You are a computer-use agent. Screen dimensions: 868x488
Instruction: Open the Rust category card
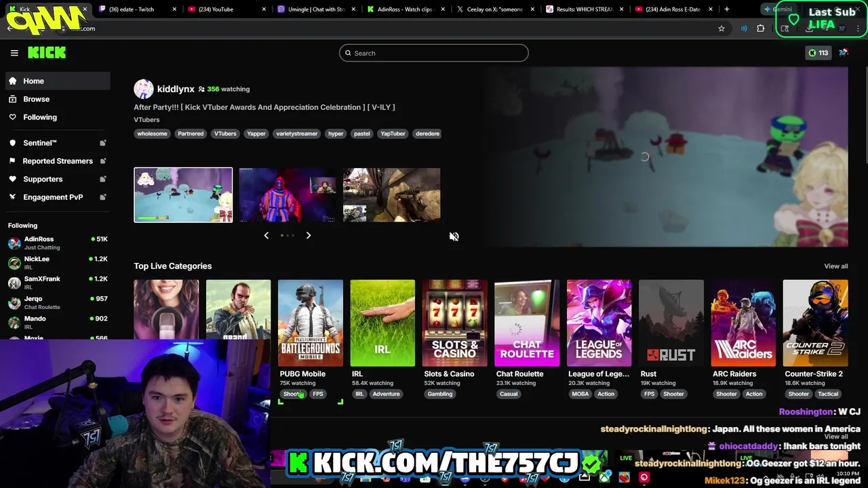[x=671, y=323]
